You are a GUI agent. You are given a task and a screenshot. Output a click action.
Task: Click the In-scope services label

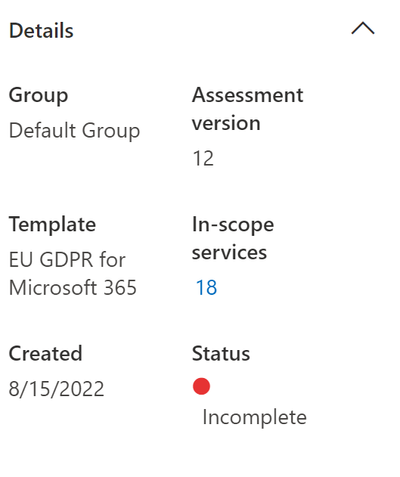pyautogui.click(x=233, y=238)
